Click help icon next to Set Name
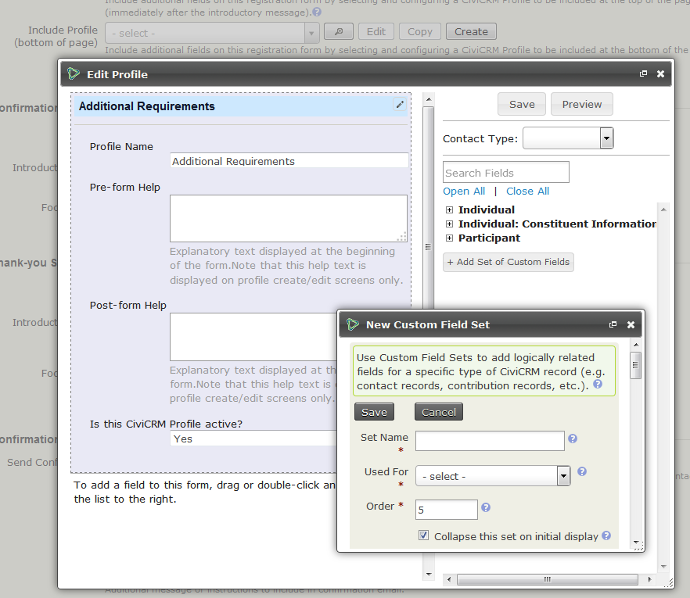 pyautogui.click(x=573, y=439)
